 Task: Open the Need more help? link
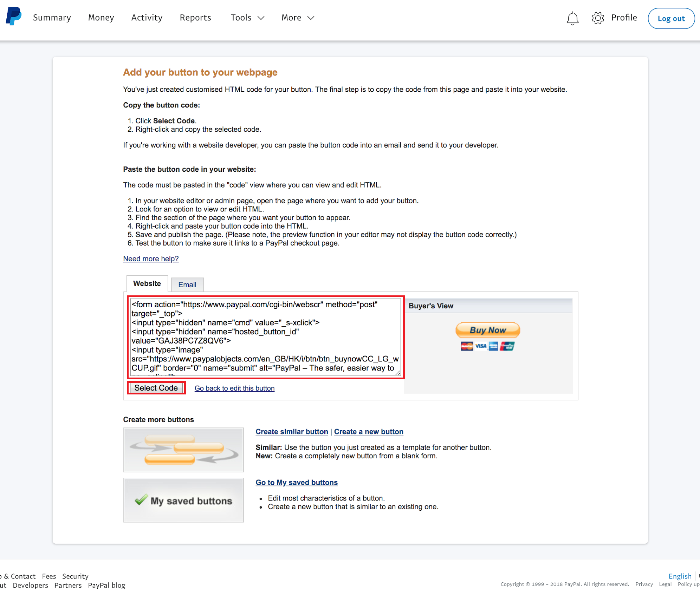[x=151, y=259]
